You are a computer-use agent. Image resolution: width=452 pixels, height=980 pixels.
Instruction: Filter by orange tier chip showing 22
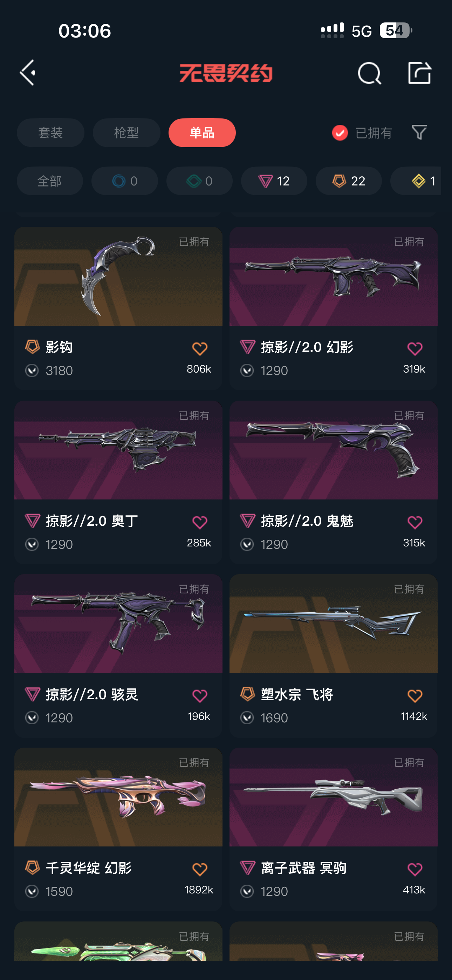click(349, 181)
